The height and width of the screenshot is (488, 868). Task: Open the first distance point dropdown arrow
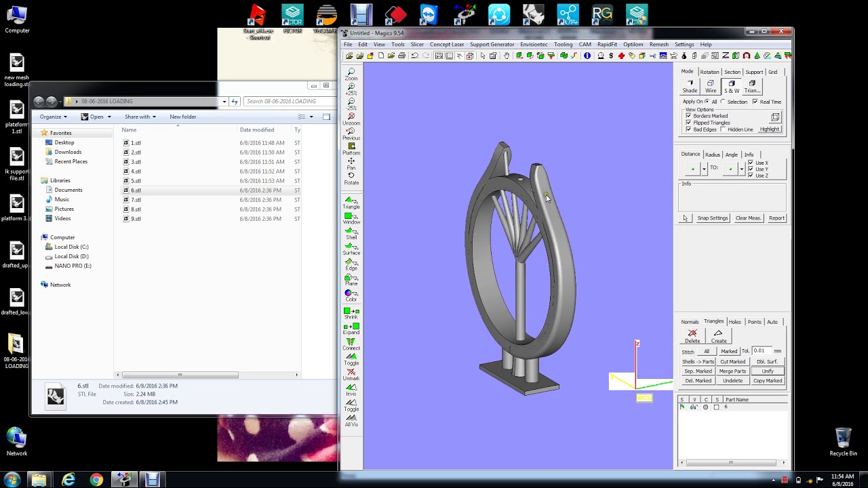coord(704,168)
